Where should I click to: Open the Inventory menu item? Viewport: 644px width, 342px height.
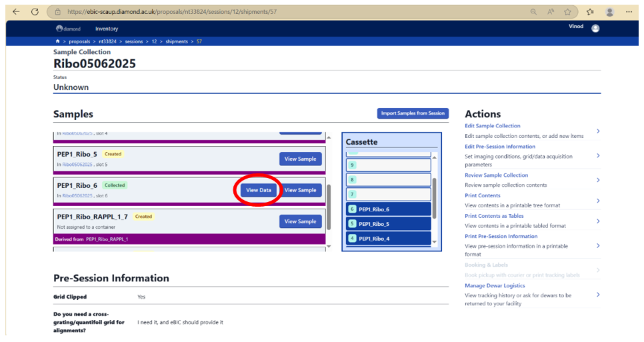pos(107,29)
